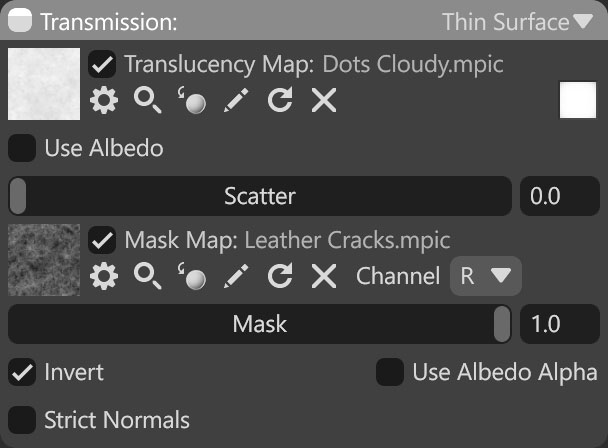
Task: Click the Scatter slider handle
Action: point(18,196)
